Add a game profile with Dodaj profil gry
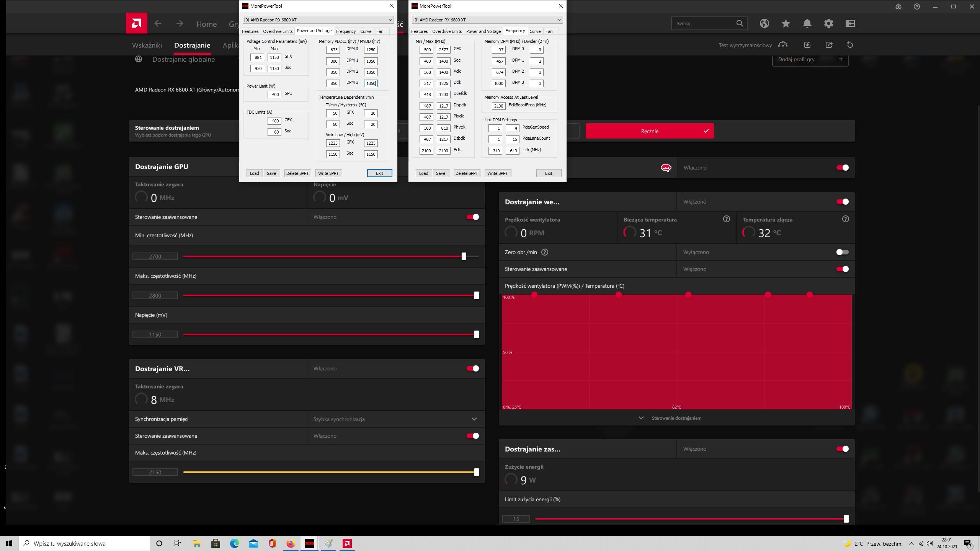 tap(810, 59)
